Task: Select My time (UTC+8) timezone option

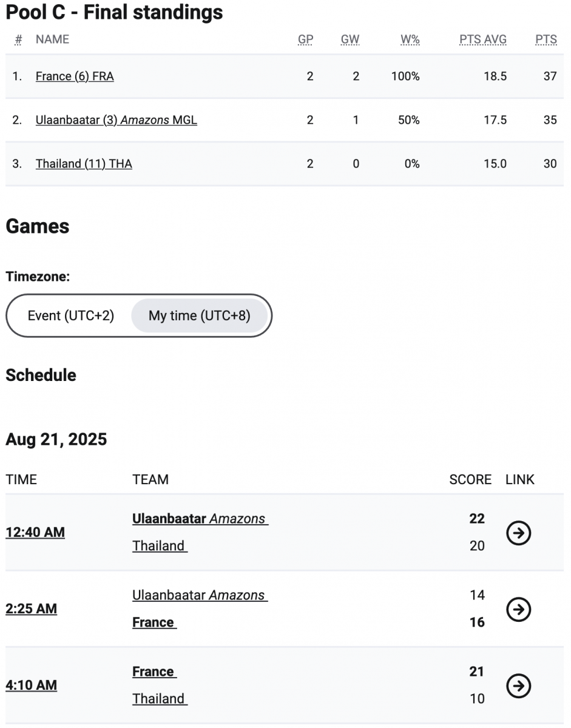Action: click(200, 315)
